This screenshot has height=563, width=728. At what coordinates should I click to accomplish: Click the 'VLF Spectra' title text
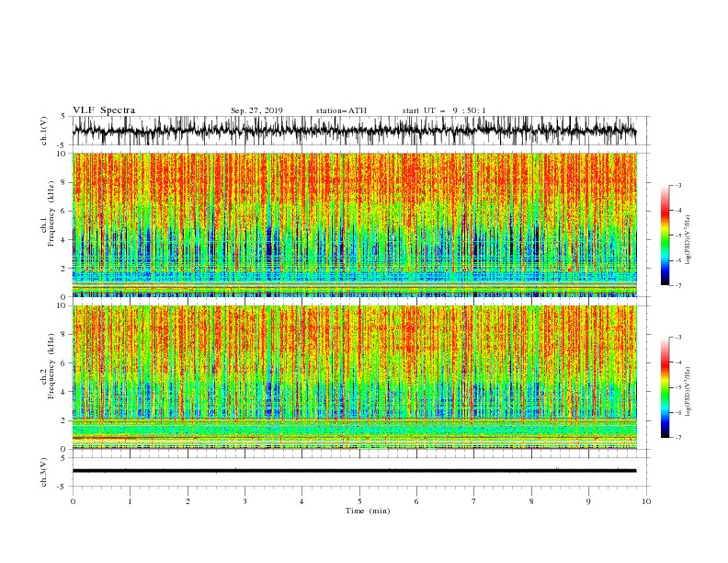[104, 110]
